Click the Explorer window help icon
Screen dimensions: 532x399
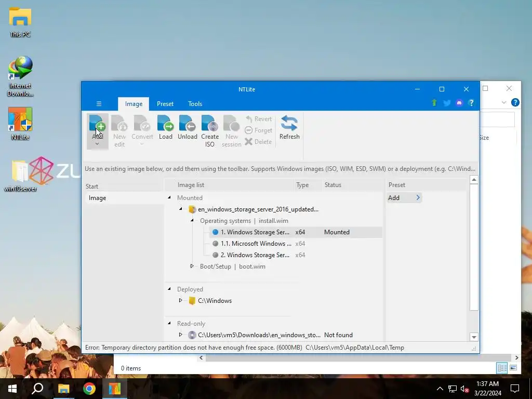click(x=515, y=102)
